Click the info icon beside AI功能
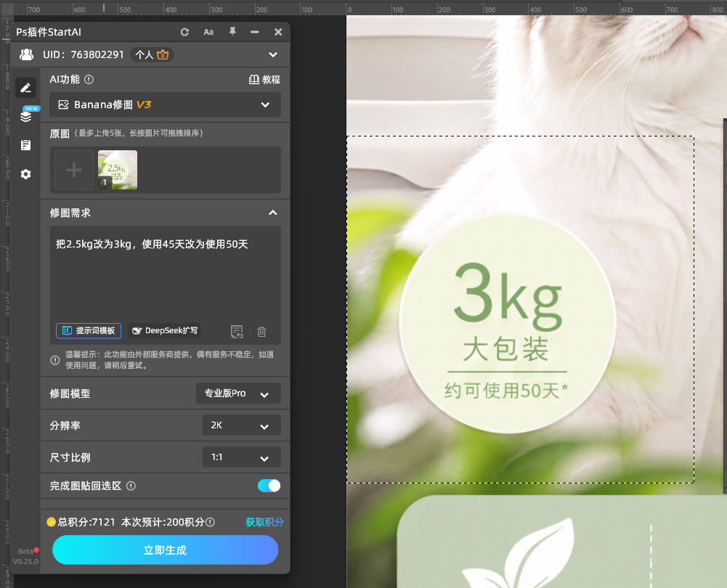 tap(89, 80)
